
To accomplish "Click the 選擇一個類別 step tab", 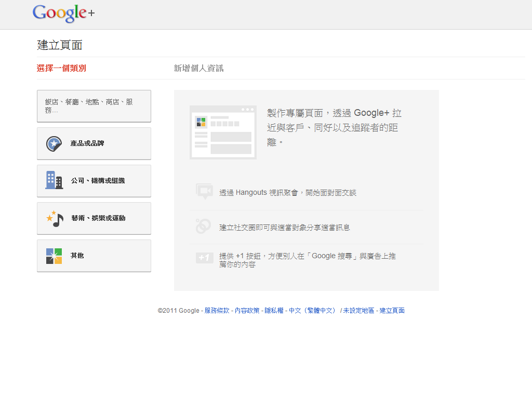I will tap(61, 68).
